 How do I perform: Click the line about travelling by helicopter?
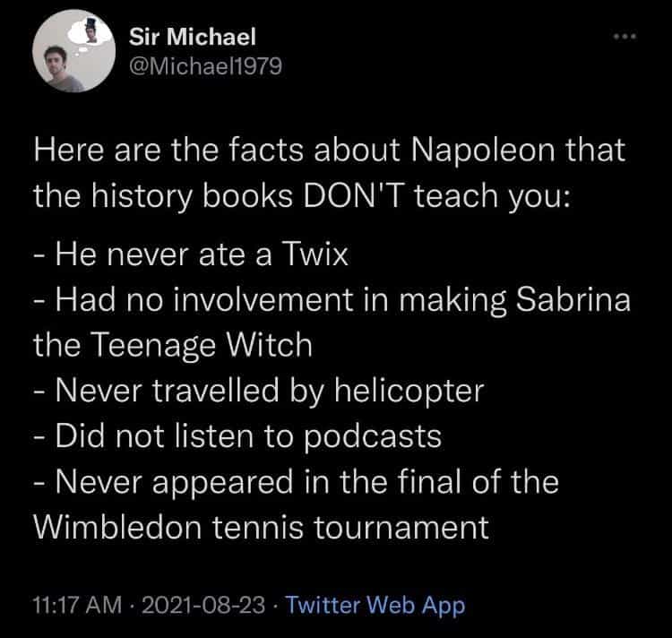tap(258, 391)
